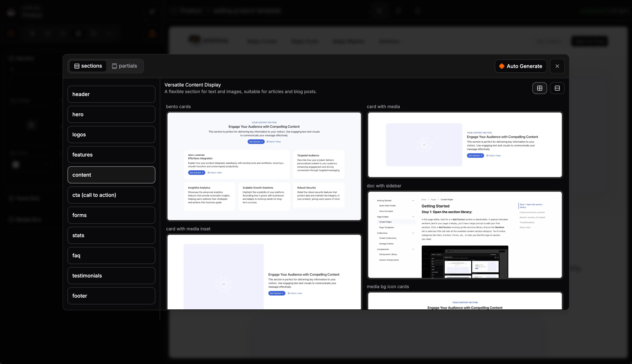Close the section library dialog
Screen dimensions: 632x364
coord(557,66)
